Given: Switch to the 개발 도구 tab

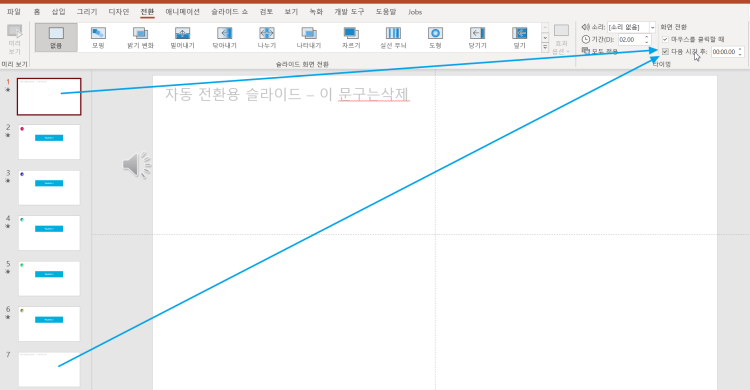Looking at the screenshot, I should [x=349, y=12].
